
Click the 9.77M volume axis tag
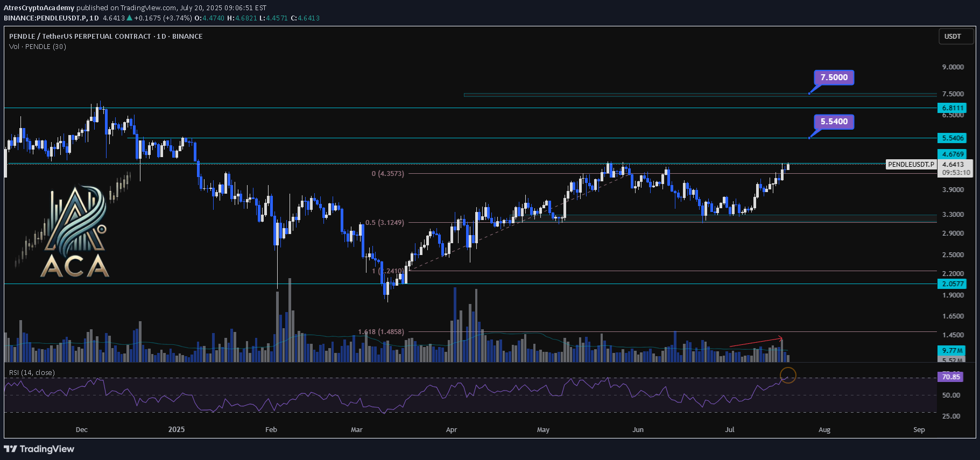pos(951,350)
